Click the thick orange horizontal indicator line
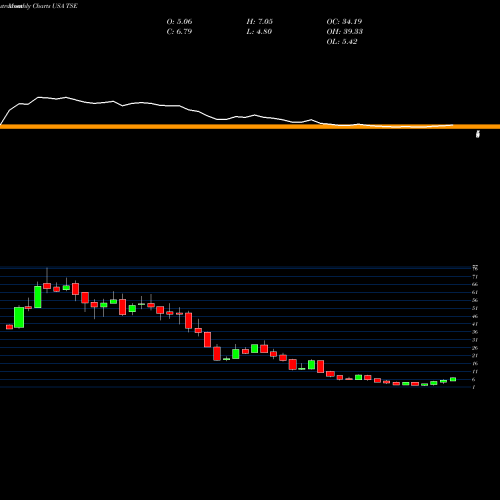The height and width of the screenshot is (500, 500). (250, 127)
